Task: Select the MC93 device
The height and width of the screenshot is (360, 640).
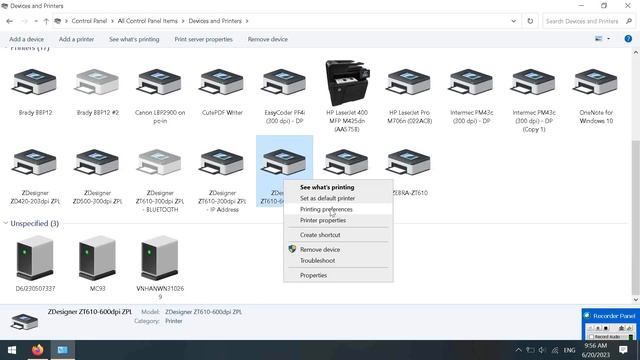Action: click(97, 263)
